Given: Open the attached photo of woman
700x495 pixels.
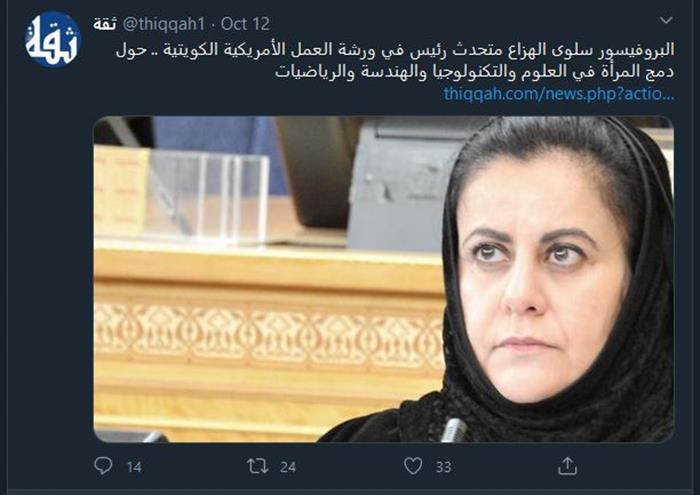Looking at the screenshot, I should [x=383, y=279].
